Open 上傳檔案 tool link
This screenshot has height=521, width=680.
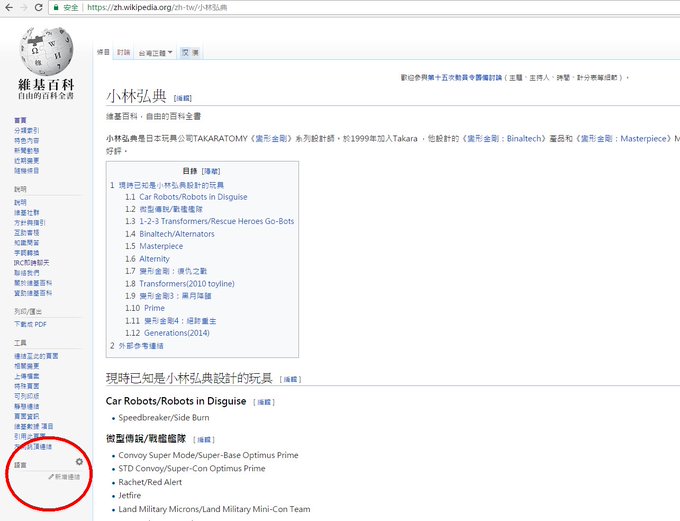pos(26,376)
